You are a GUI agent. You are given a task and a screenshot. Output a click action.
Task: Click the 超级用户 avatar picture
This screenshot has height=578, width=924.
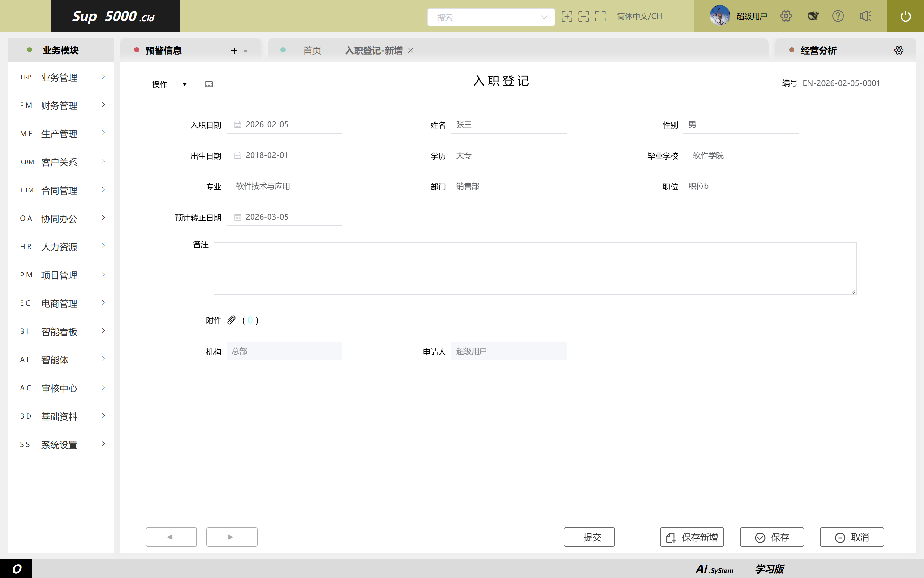pos(720,16)
